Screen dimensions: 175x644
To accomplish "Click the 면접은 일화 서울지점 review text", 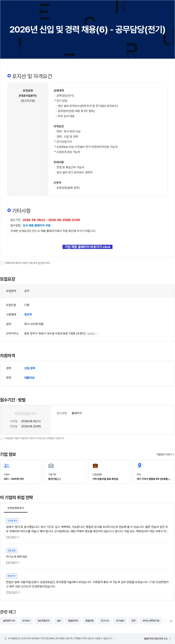I will tap(87, 584).
